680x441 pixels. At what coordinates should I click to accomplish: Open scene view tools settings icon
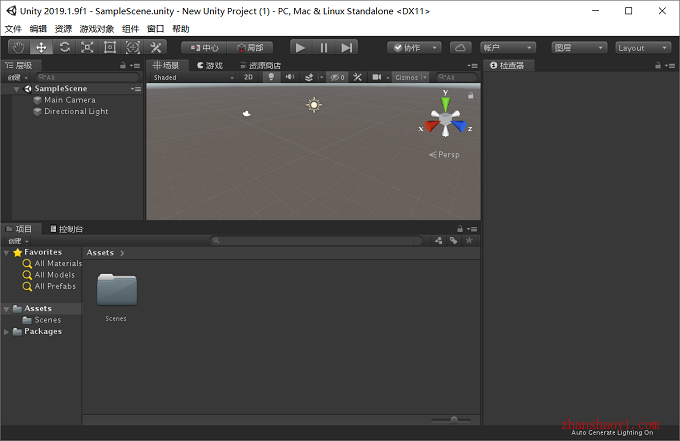click(357, 77)
